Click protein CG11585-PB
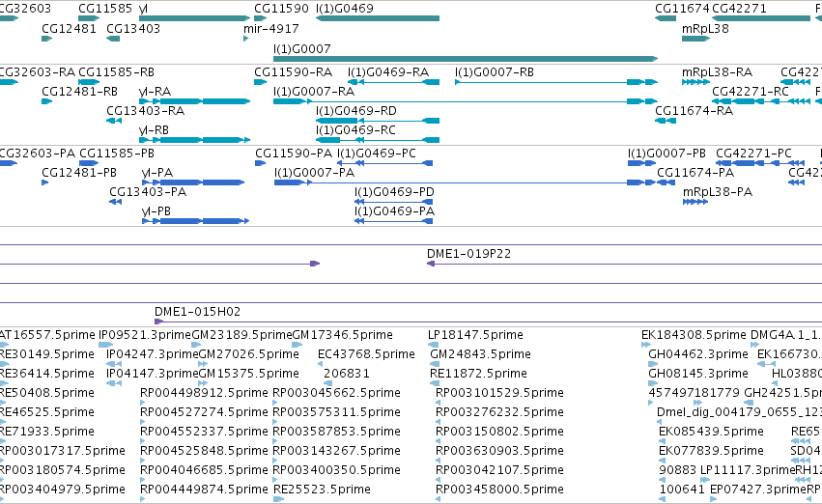 pos(89,163)
